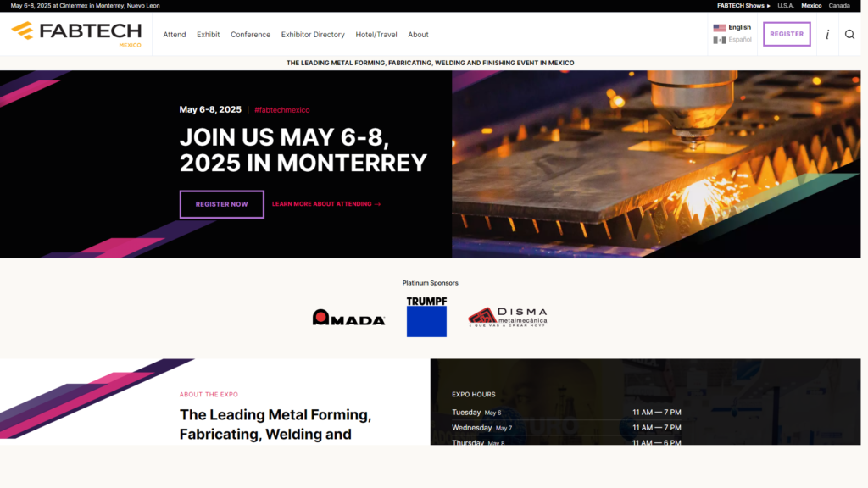
Task: Switch the language to Español
Action: (x=739, y=40)
